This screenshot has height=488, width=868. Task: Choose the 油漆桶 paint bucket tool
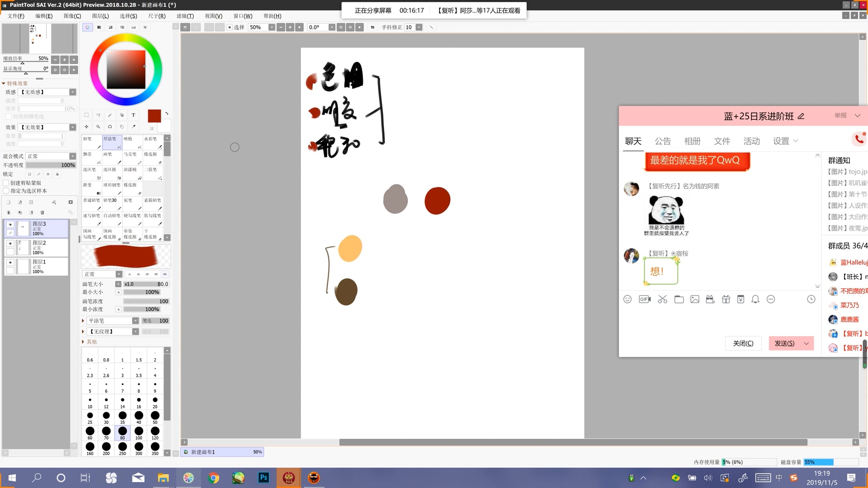click(132, 173)
